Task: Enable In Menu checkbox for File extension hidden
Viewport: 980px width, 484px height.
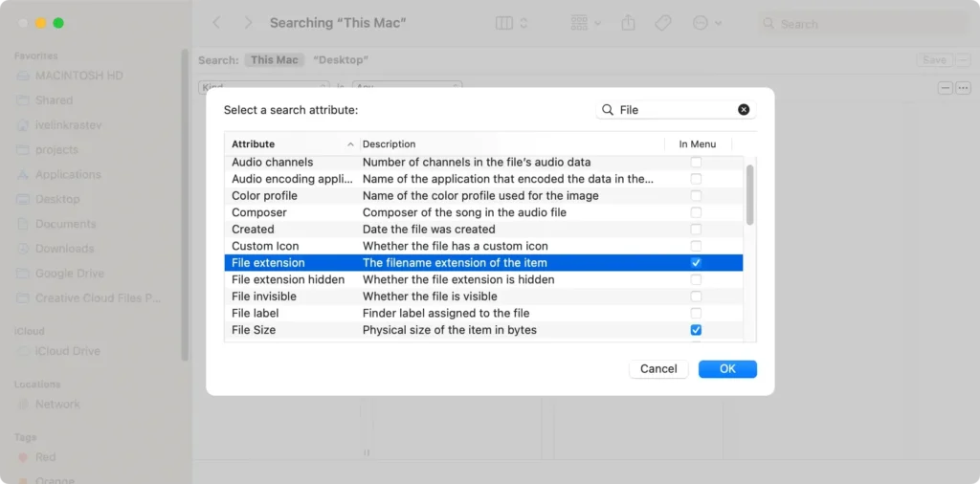Action: (x=696, y=280)
